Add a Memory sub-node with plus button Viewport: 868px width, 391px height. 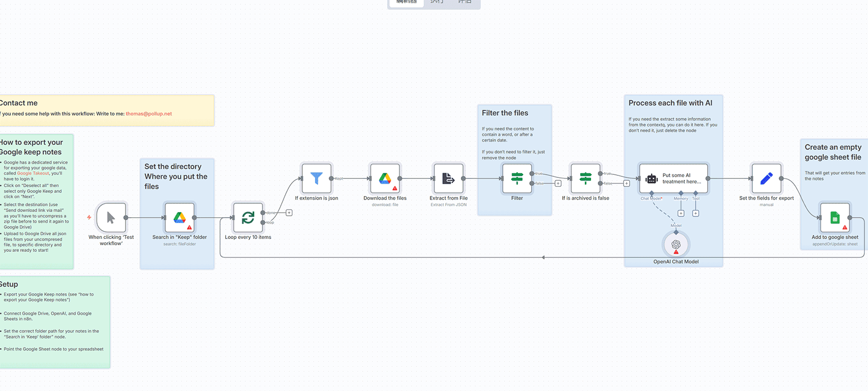coord(681,214)
